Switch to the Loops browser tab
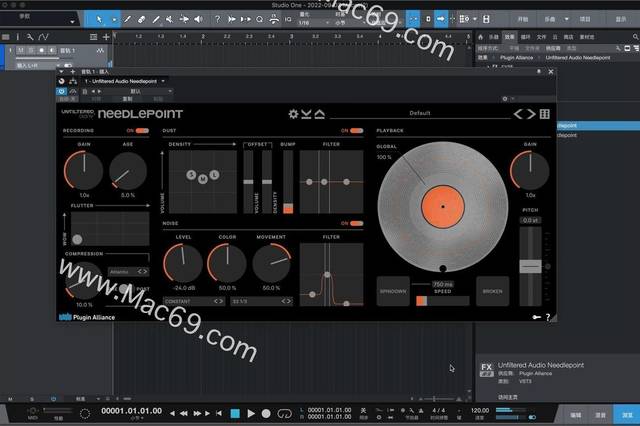 (x=525, y=37)
